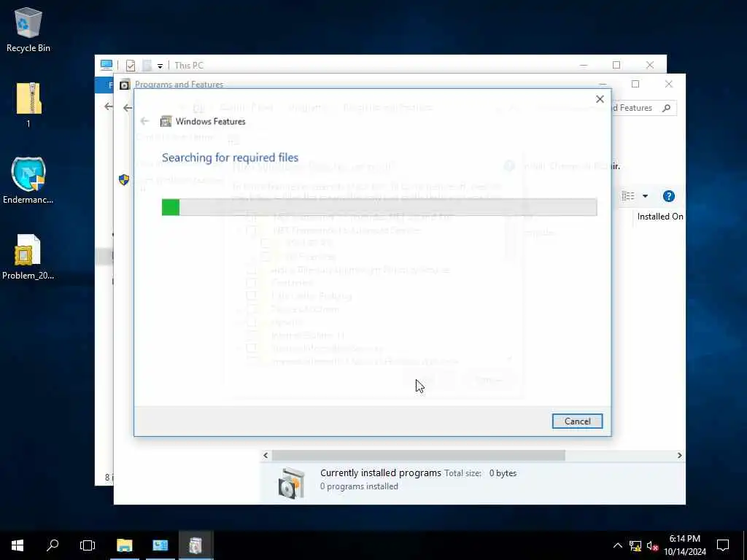Select the Endermanc... shield desktop icon
This screenshot has width=747, height=560.
[x=28, y=180]
